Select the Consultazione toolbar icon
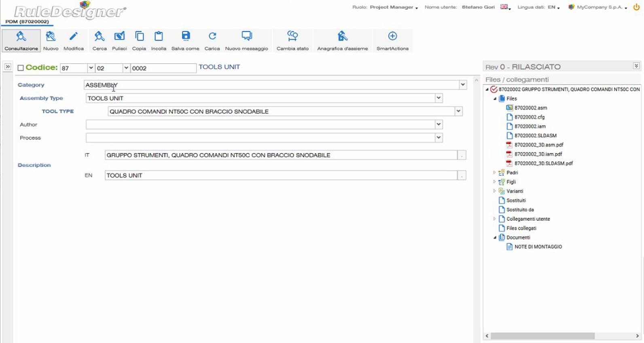Image resolution: width=644 pixels, height=343 pixels. tap(21, 36)
